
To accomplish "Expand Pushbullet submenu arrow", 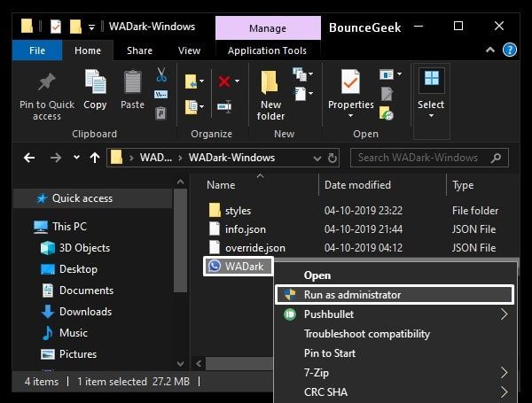I will (x=505, y=314).
